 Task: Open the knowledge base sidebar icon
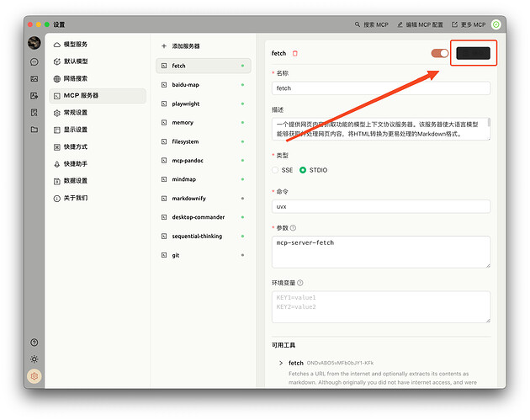click(x=34, y=113)
